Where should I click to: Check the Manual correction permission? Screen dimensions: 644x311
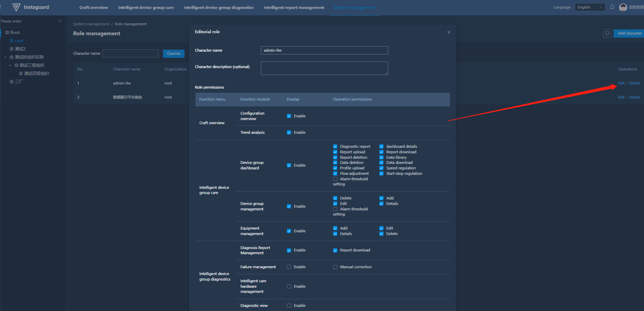point(335,267)
